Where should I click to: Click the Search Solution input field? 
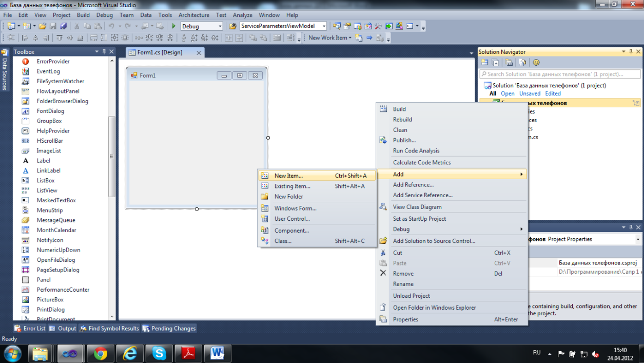560,74
